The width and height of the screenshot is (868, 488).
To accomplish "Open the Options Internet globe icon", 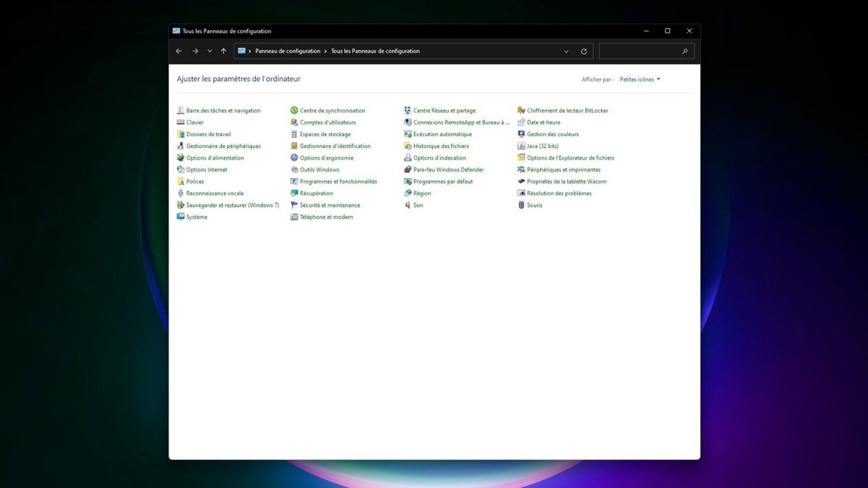I will [181, 170].
